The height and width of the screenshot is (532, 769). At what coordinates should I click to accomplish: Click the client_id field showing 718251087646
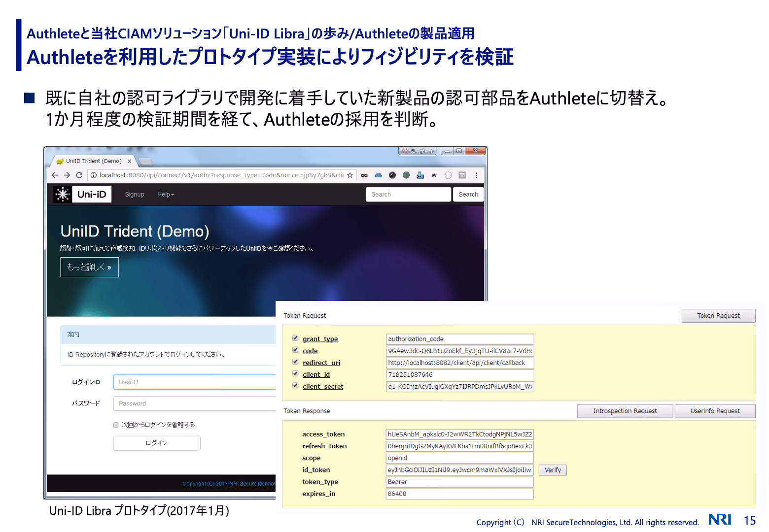tap(460, 375)
